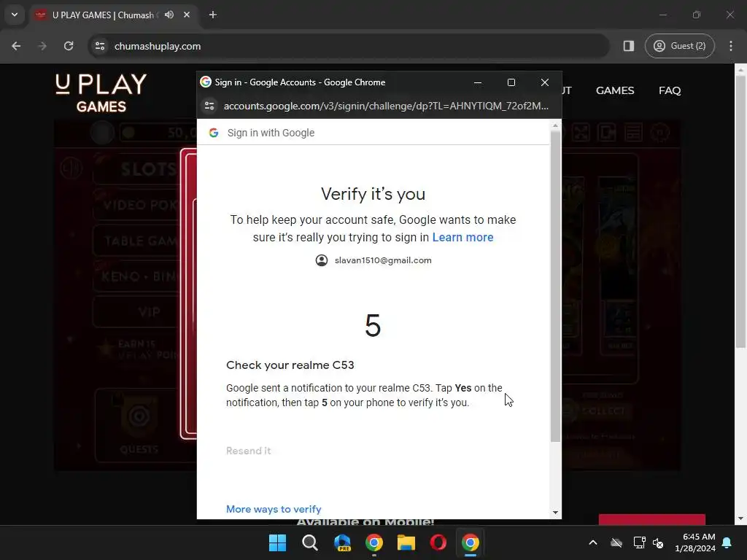Select the VIP category in lobby

(x=138, y=312)
